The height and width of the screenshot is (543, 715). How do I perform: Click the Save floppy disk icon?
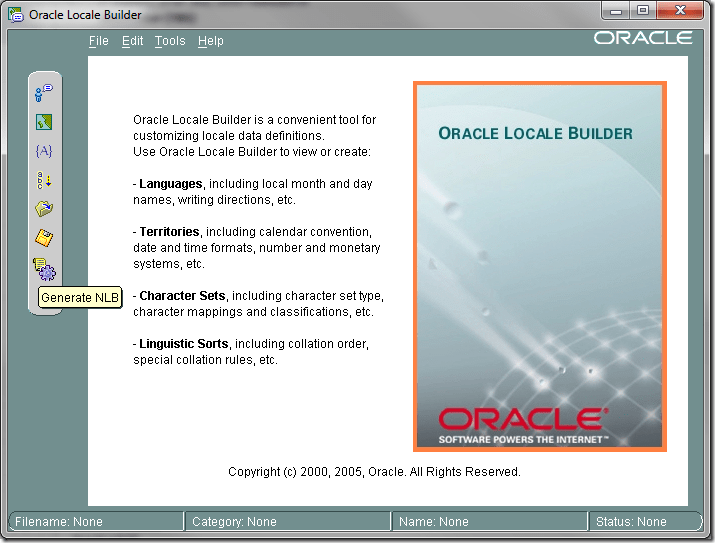point(44,238)
